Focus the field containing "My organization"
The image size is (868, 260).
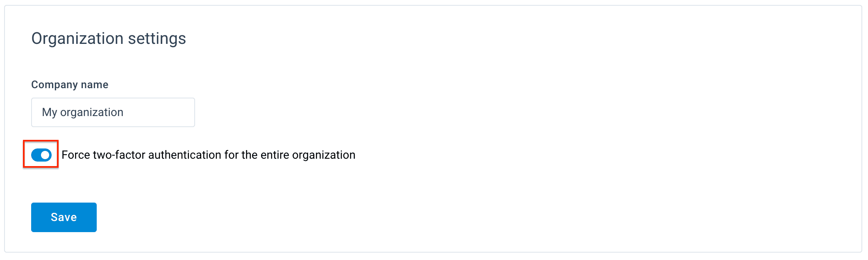(113, 112)
